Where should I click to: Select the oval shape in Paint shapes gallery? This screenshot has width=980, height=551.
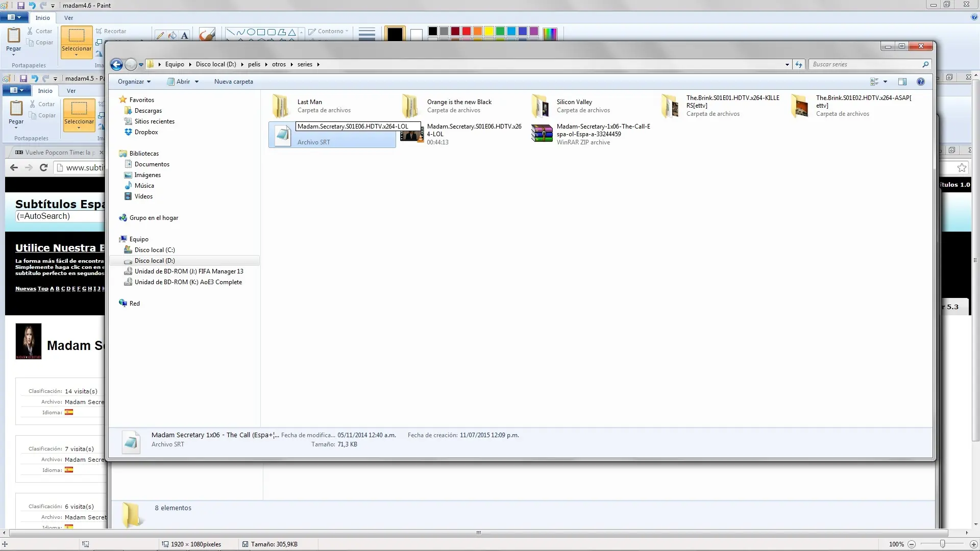point(251,32)
